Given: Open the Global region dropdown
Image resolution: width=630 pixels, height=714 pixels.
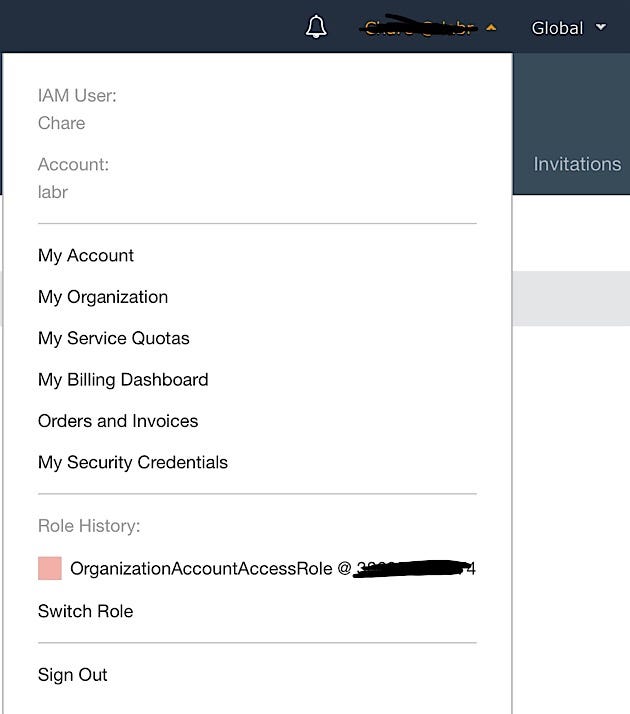Looking at the screenshot, I should (x=569, y=28).
